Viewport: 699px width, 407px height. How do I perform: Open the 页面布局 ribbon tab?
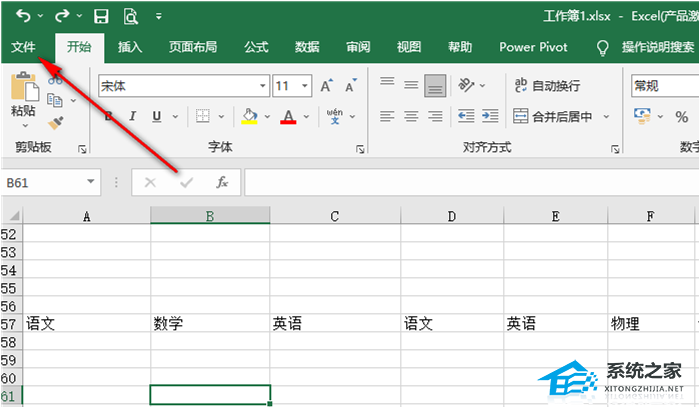tap(193, 47)
